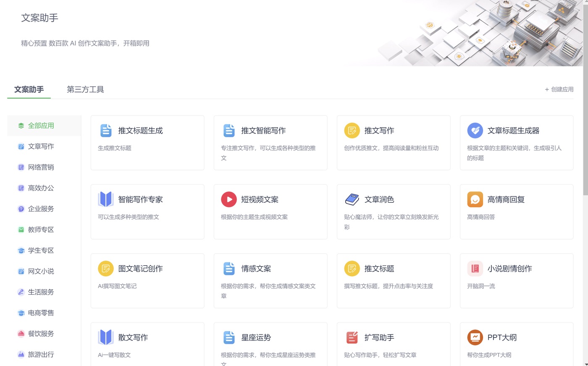
Task: Open the 高情商回复 card title
Action: [506, 199]
